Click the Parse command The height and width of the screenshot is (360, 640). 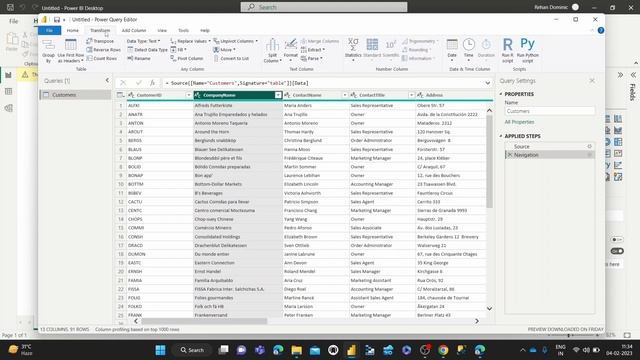tap(311, 58)
